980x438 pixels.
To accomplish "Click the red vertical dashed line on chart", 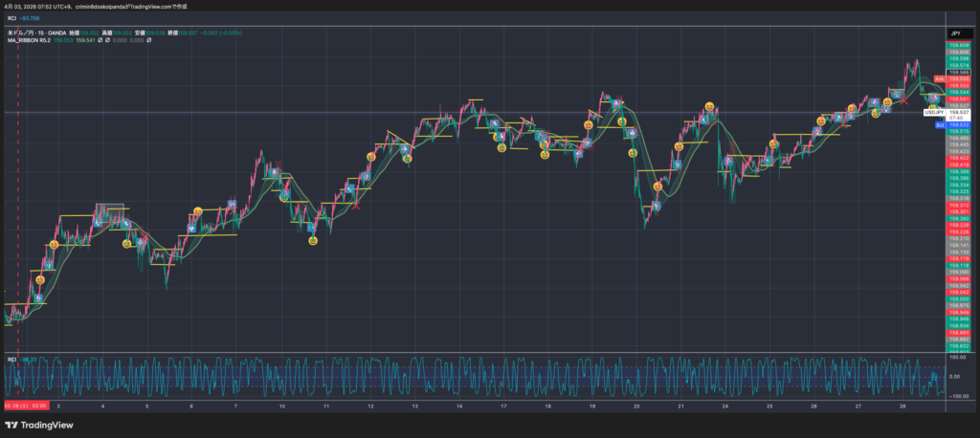I will pos(18,191).
